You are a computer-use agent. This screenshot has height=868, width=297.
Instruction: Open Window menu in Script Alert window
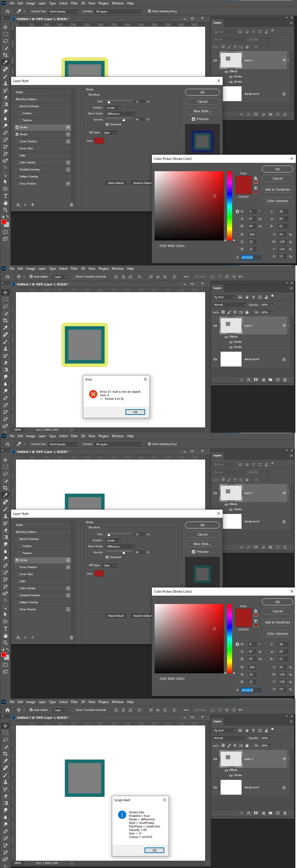tap(118, 702)
